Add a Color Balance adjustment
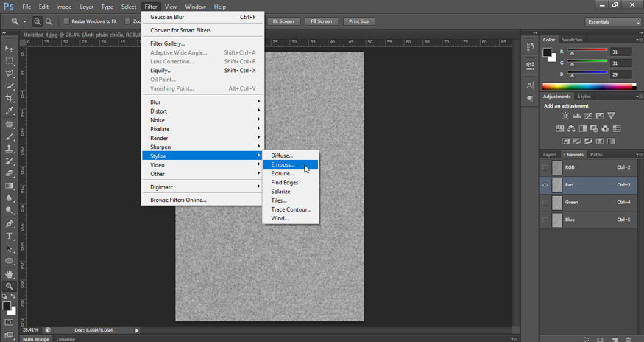Screen dimensions: 644x342 click(x=571, y=129)
